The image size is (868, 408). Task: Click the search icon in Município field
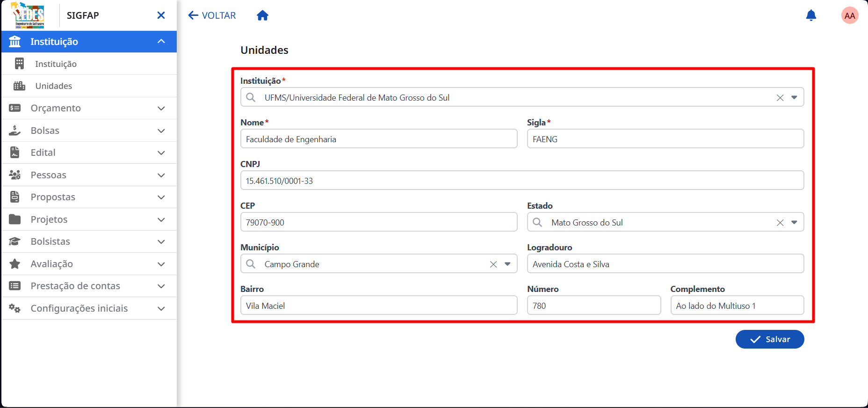[251, 264]
